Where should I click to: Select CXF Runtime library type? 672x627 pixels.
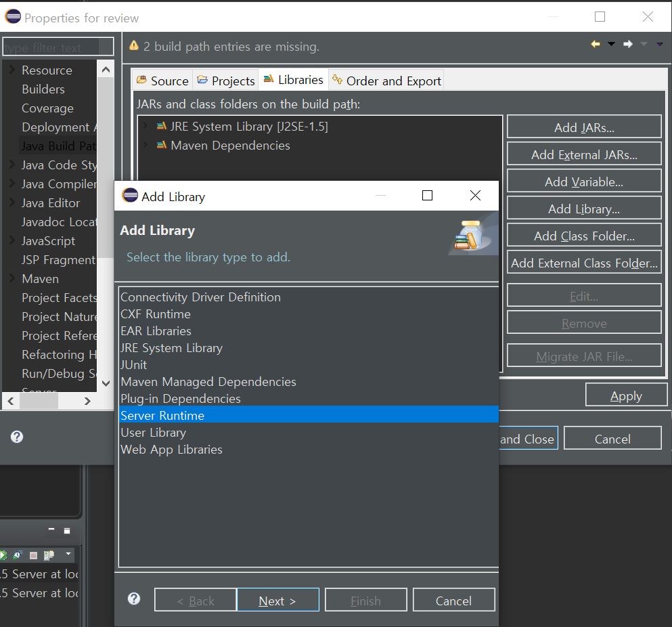pyautogui.click(x=309, y=314)
